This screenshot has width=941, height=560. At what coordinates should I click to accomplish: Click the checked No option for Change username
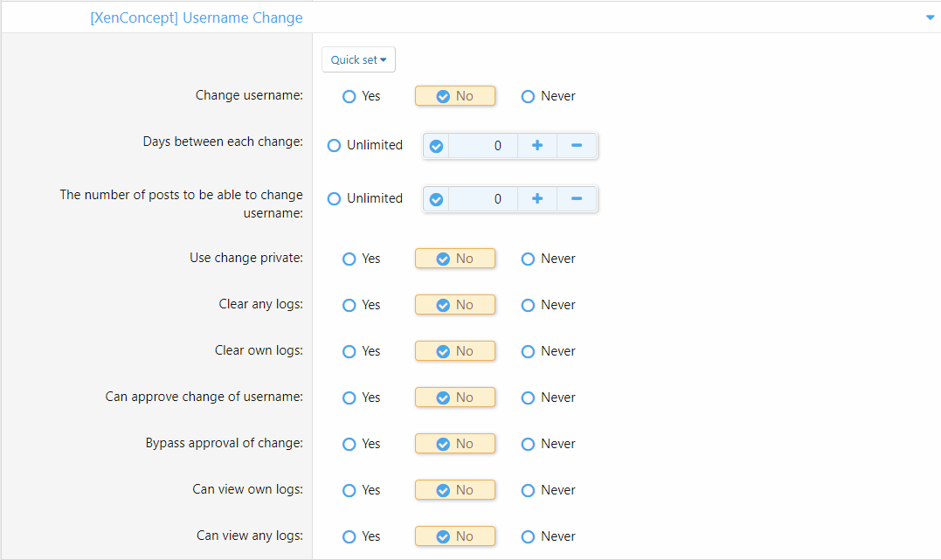tap(454, 96)
